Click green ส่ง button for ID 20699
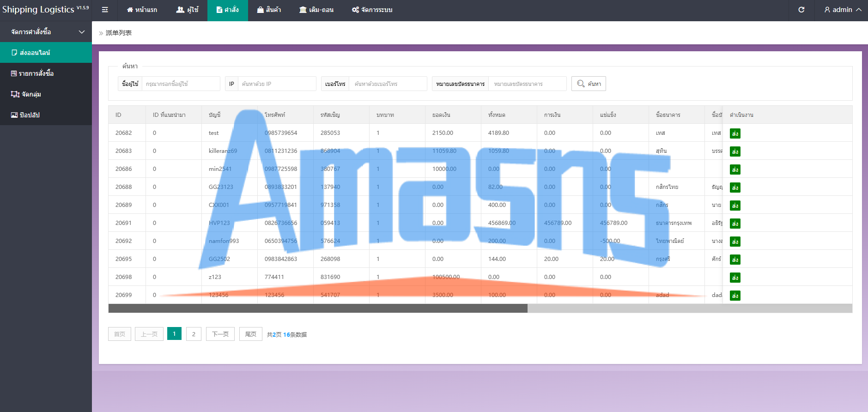This screenshot has height=412, width=868. [735, 296]
